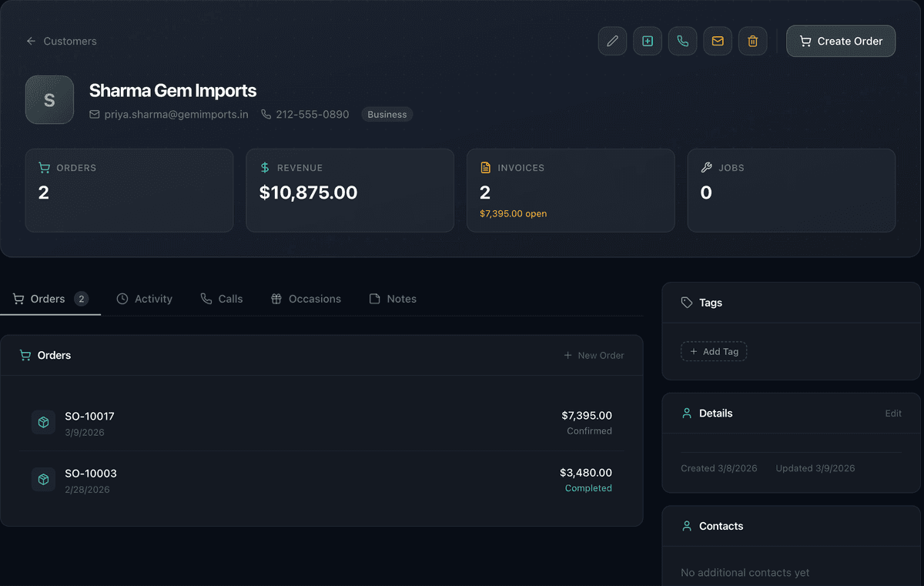Click the pencil edit customer icon
Image resolution: width=924 pixels, height=586 pixels.
(612, 41)
